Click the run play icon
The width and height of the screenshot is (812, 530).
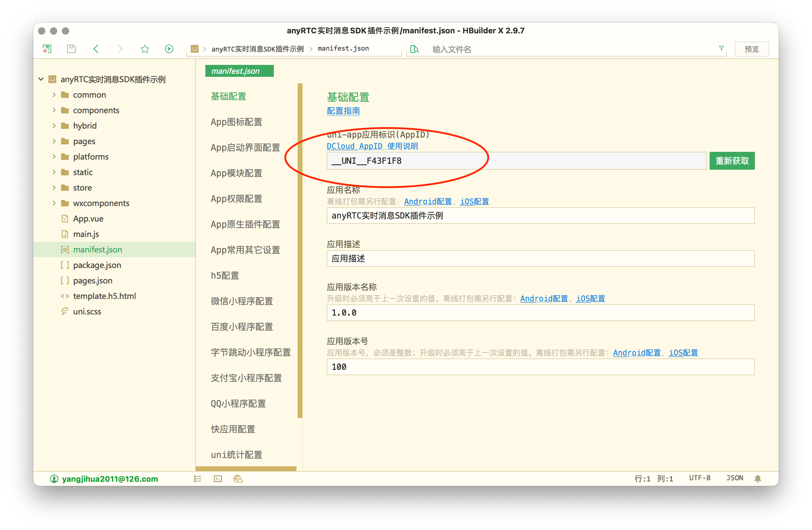(169, 49)
